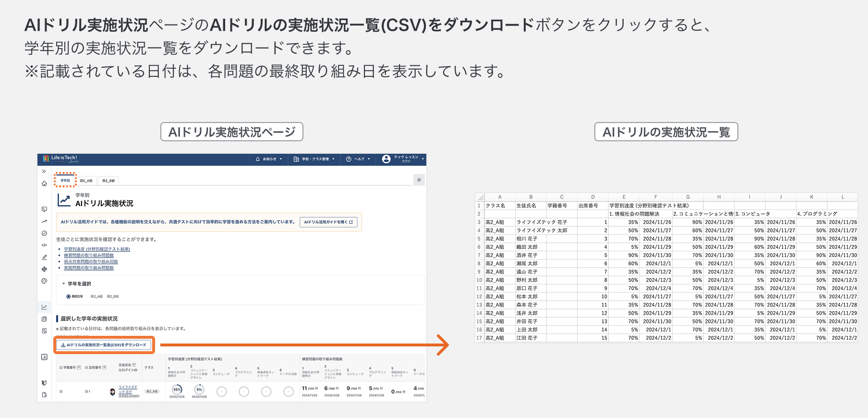
Task: Open the code brackets sidebar icon
Action: click(x=44, y=245)
